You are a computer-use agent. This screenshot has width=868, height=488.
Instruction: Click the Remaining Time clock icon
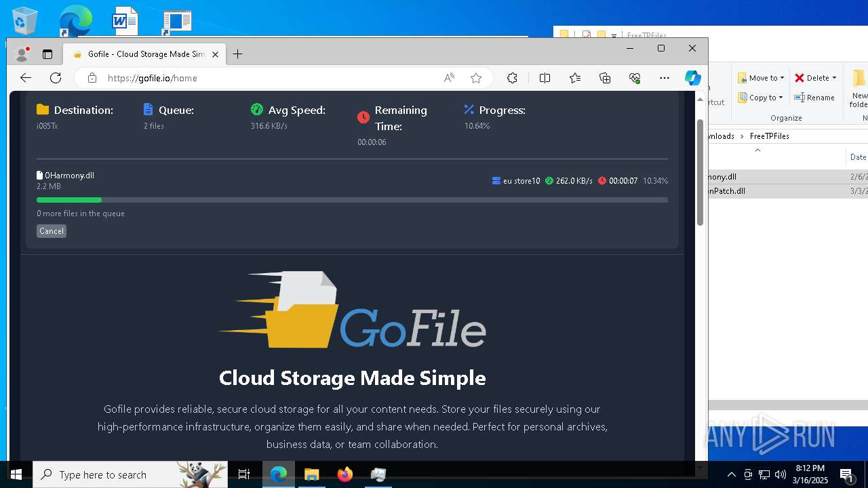pos(363,118)
